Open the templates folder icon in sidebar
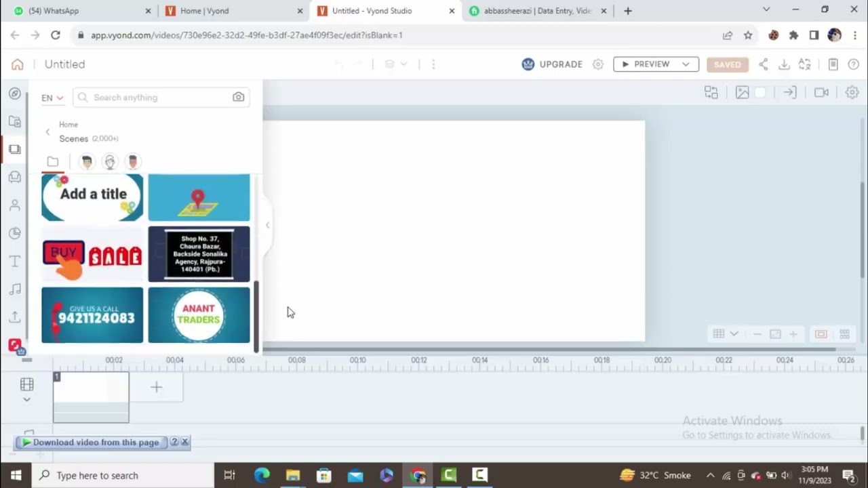The height and width of the screenshot is (488, 868). tap(15, 121)
